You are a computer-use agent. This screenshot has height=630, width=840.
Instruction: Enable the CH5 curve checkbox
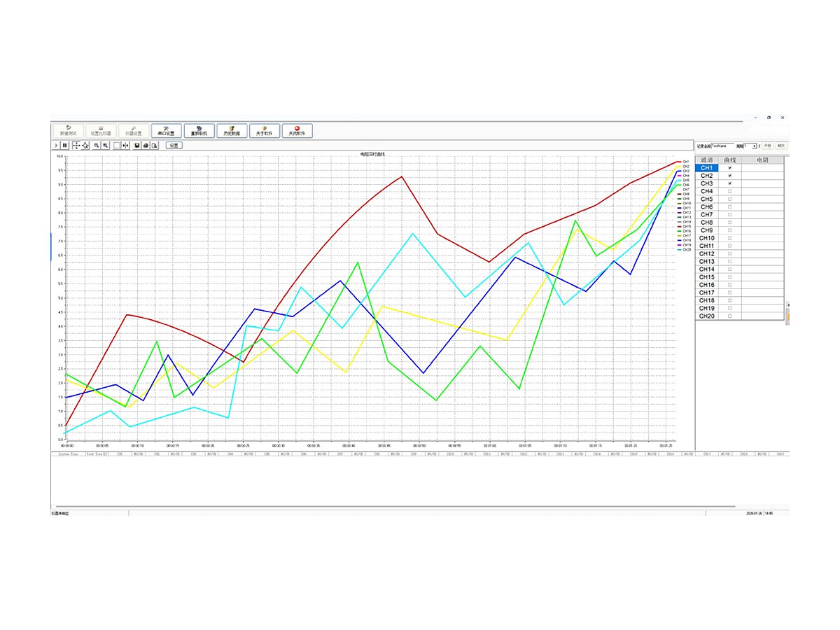click(731, 199)
